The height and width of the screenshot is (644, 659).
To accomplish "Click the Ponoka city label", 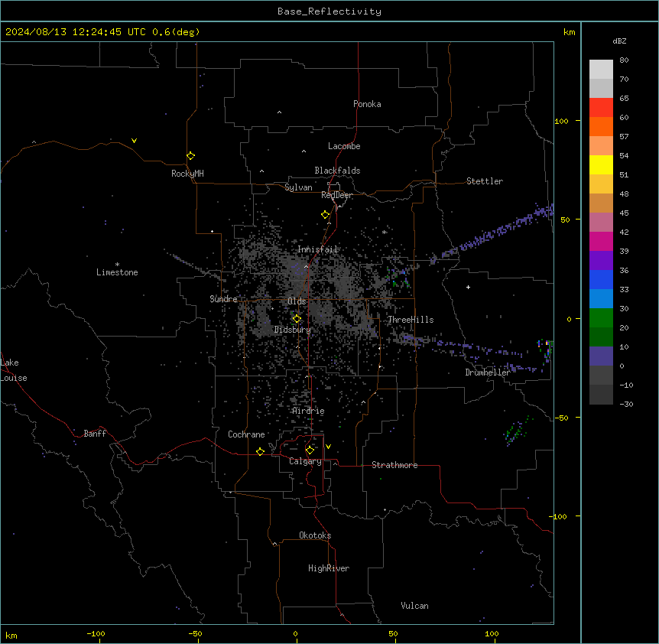I will coord(367,104).
